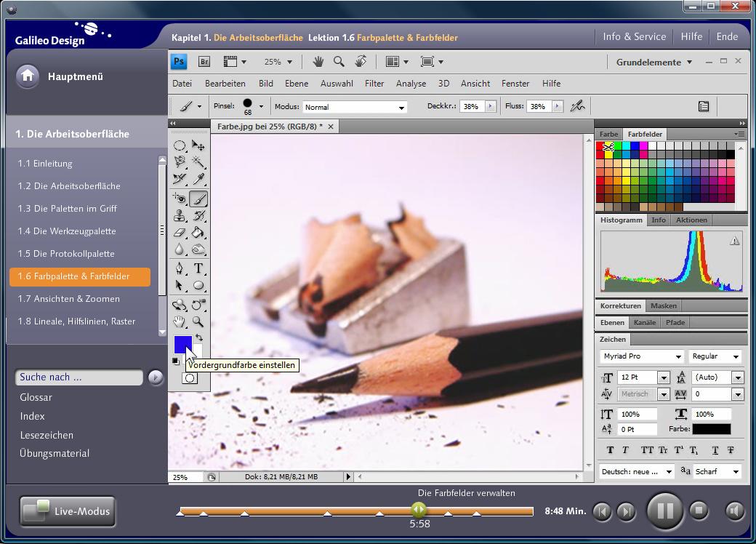Select the Pen tool
This screenshot has width=756, height=544.
click(x=180, y=268)
